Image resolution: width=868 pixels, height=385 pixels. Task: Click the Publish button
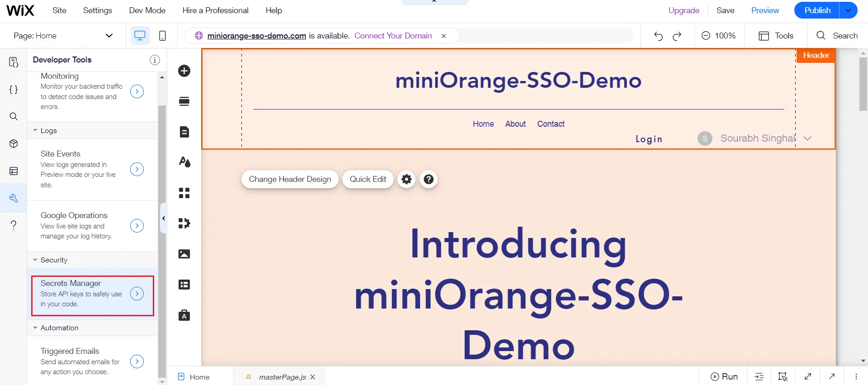(817, 10)
